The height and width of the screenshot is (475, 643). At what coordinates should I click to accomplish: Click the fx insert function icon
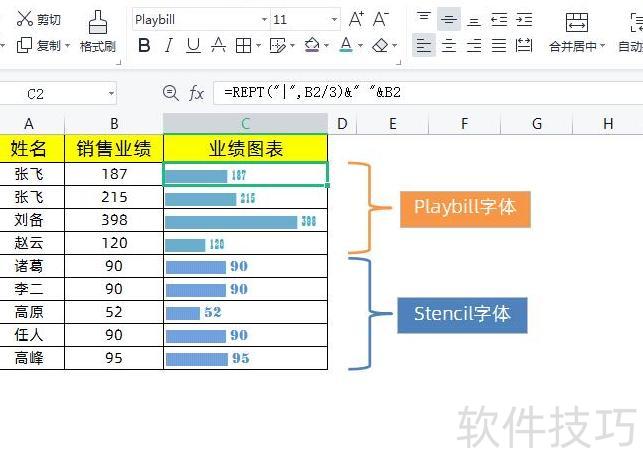[x=196, y=93]
